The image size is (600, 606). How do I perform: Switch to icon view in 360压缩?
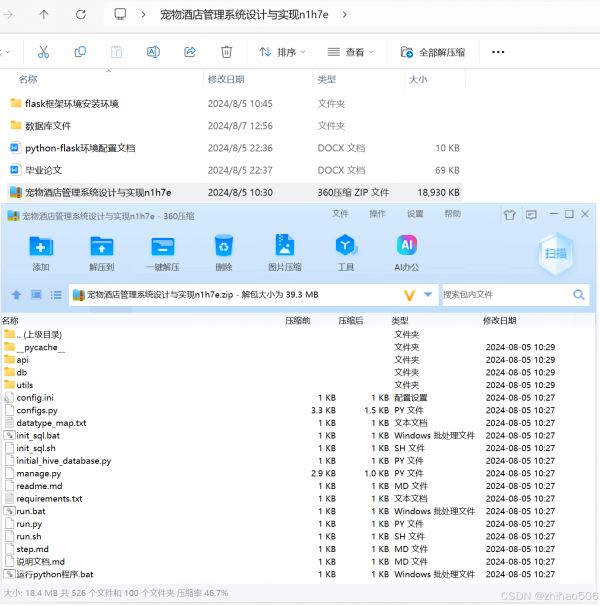coord(36,295)
